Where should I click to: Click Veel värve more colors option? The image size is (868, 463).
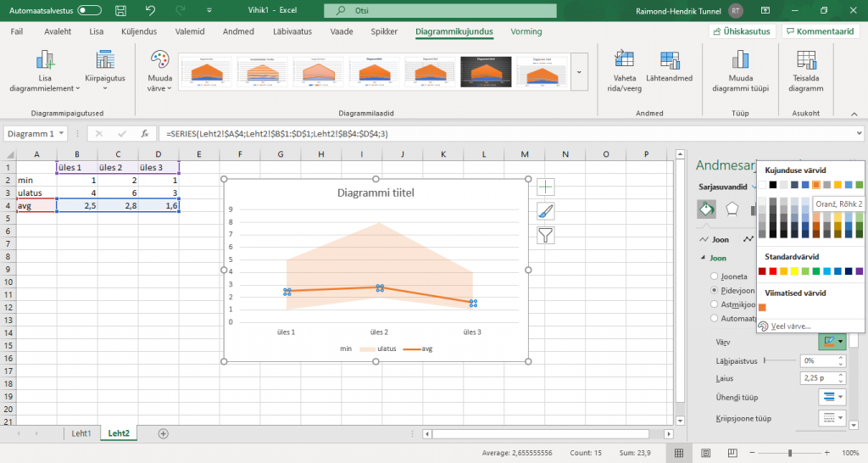[x=788, y=326]
